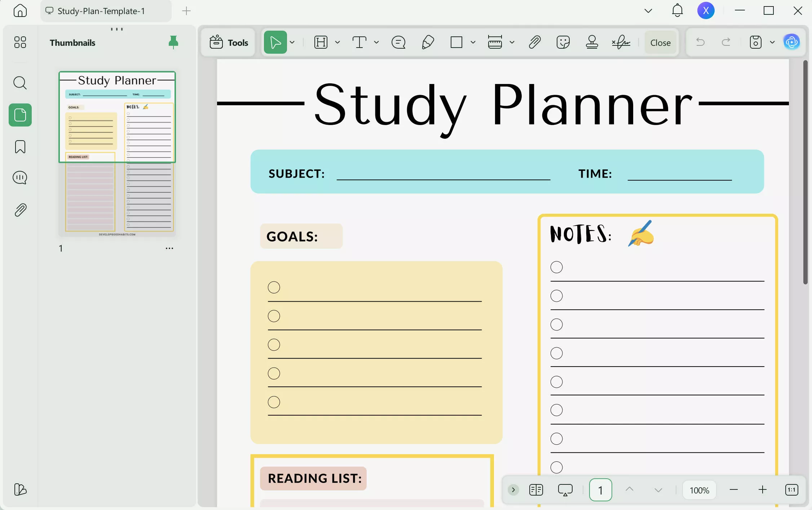The image size is (812, 510).
Task: Open the Search panel in sidebar
Action: 20,83
